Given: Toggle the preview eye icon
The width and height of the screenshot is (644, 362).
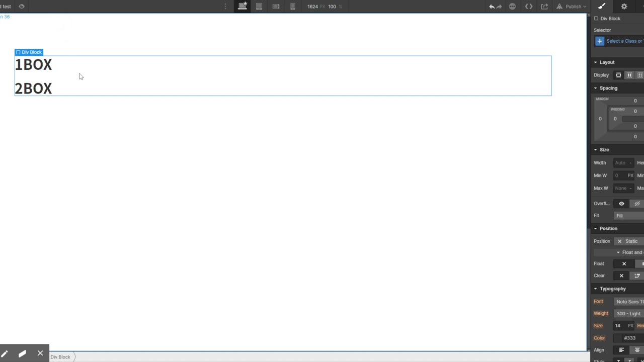Looking at the screenshot, I should [x=22, y=7].
